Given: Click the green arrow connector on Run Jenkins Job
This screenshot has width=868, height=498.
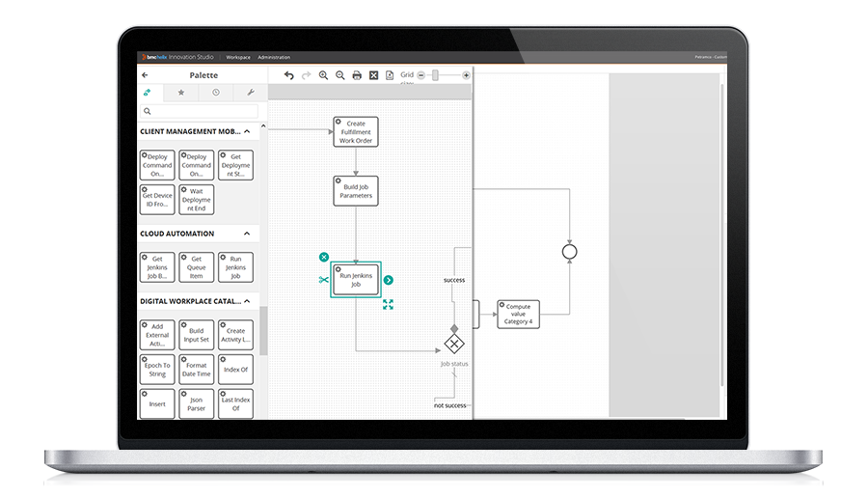Looking at the screenshot, I should click(388, 280).
